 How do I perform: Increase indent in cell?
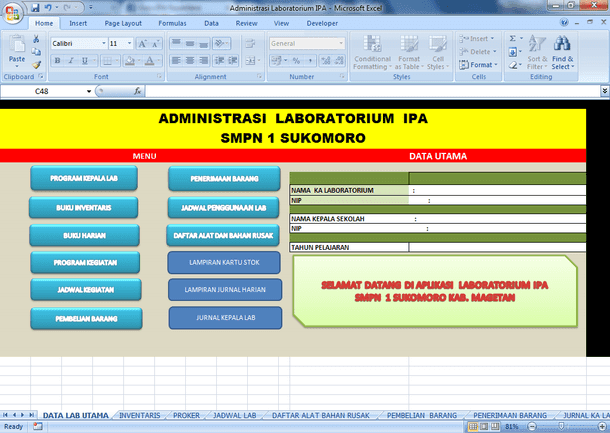click(233, 61)
